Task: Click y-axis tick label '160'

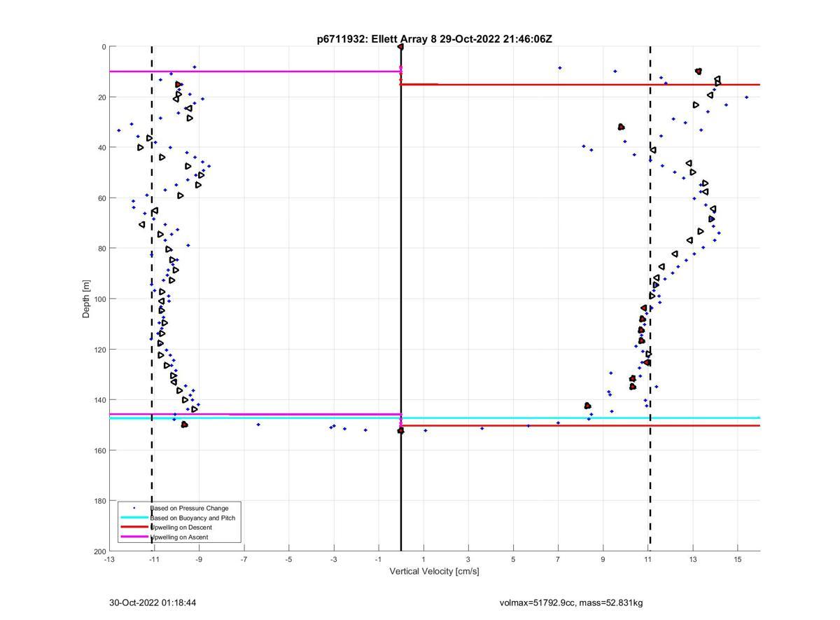Action: 99,450
